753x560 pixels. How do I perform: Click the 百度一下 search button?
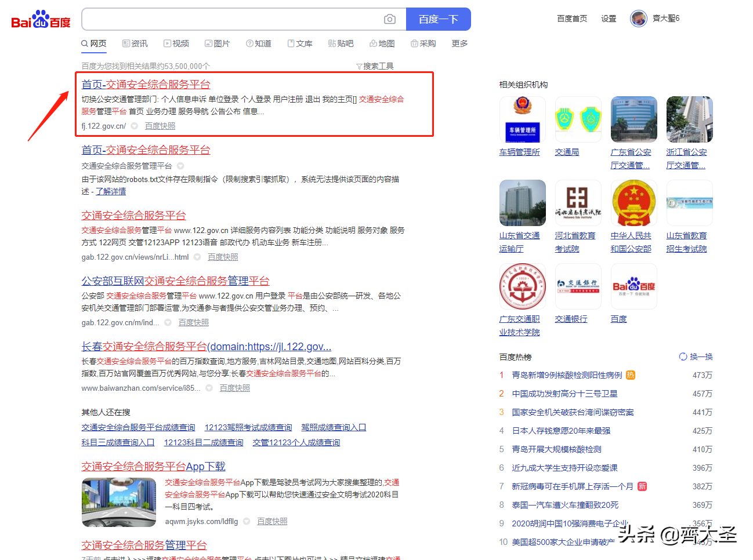tap(438, 19)
